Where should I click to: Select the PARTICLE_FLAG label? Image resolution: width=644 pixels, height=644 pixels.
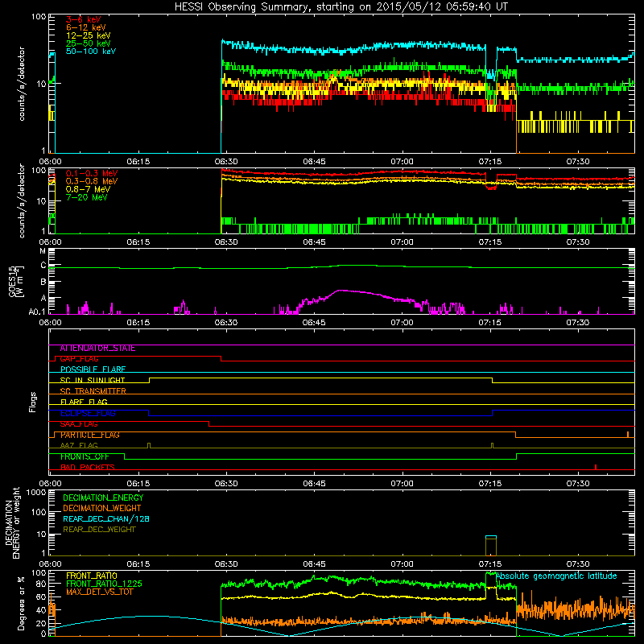click(90, 435)
